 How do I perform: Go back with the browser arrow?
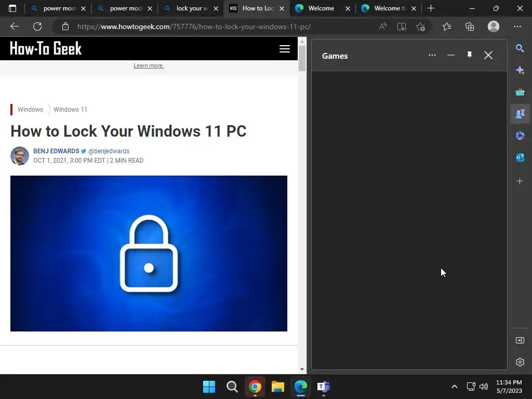[x=14, y=26]
